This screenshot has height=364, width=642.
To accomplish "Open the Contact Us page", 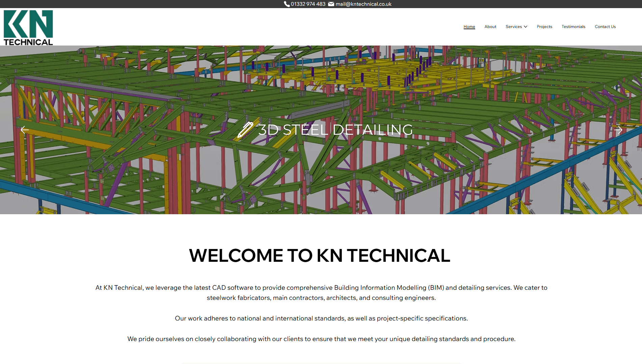I will tap(605, 27).
